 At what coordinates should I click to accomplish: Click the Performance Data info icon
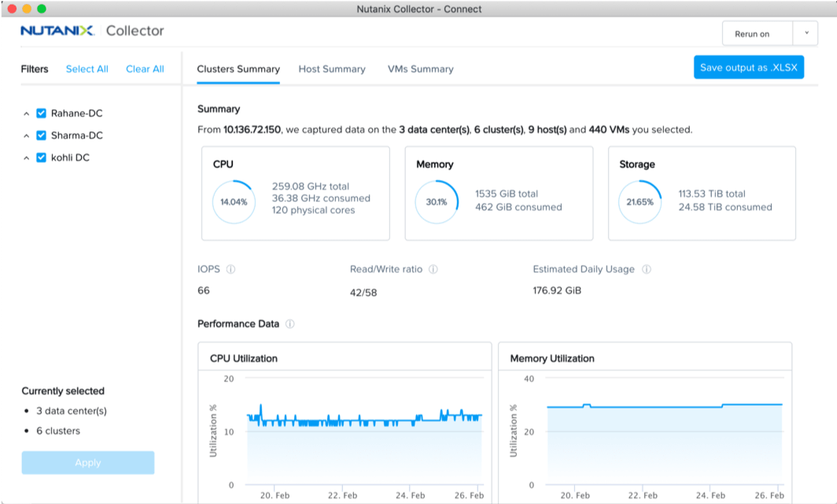tap(290, 324)
